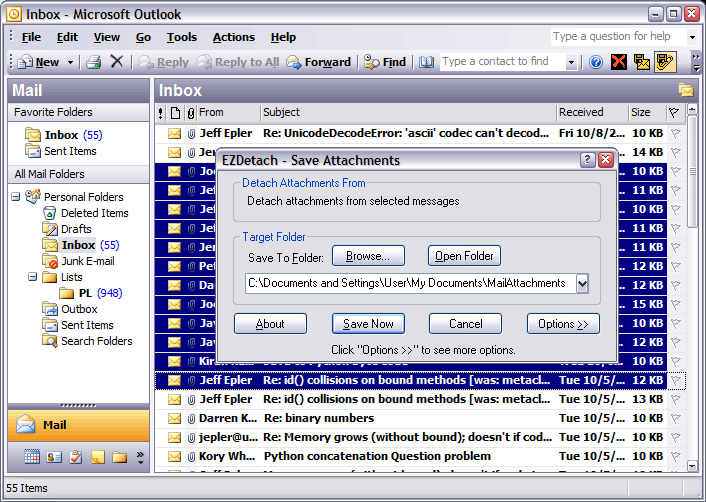The height and width of the screenshot is (502, 706).
Task: Open the contact search dropdown arrow
Action: pos(571,62)
